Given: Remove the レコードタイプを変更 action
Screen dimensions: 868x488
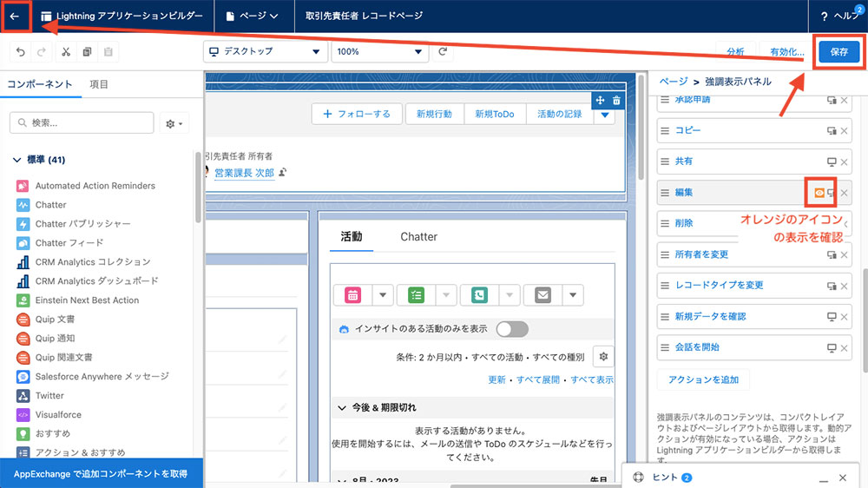Looking at the screenshot, I should pos(845,286).
